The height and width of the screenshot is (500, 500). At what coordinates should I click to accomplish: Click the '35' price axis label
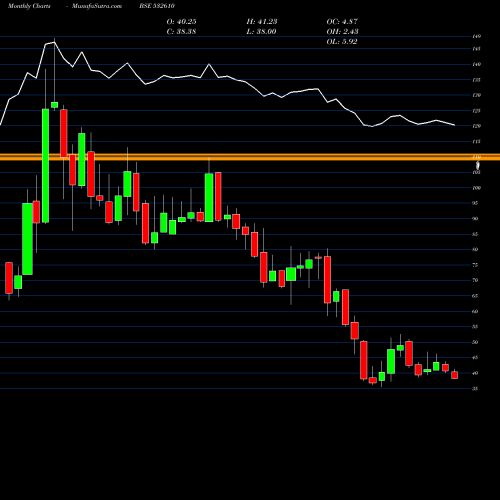(475, 388)
